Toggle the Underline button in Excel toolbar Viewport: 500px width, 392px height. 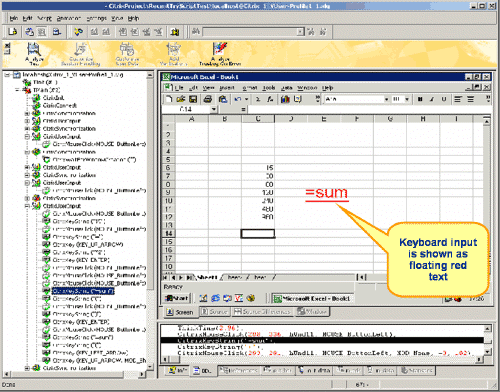click(x=444, y=99)
